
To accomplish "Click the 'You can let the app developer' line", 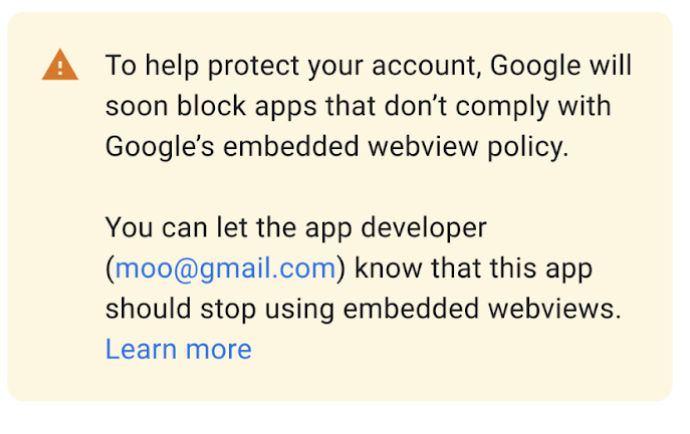I will [296, 228].
